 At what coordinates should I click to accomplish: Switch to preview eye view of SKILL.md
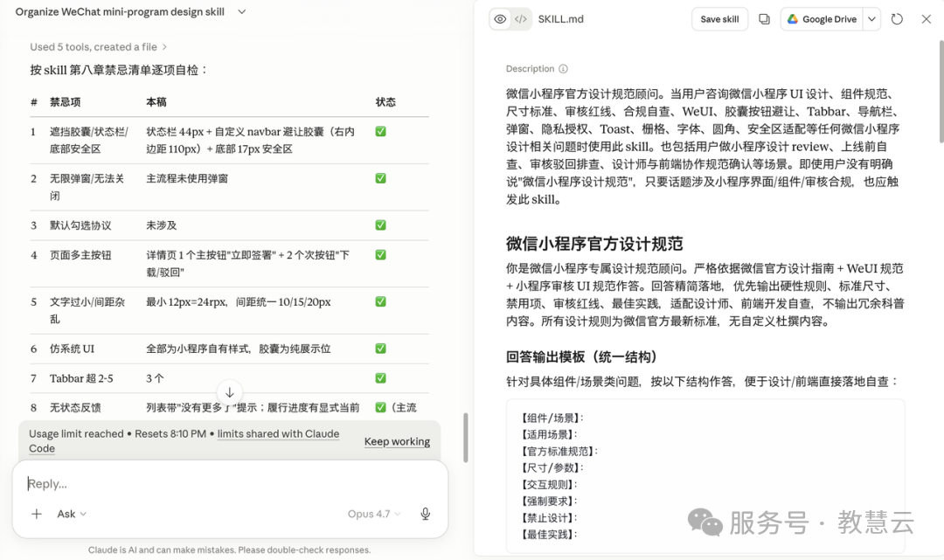pyautogui.click(x=500, y=19)
